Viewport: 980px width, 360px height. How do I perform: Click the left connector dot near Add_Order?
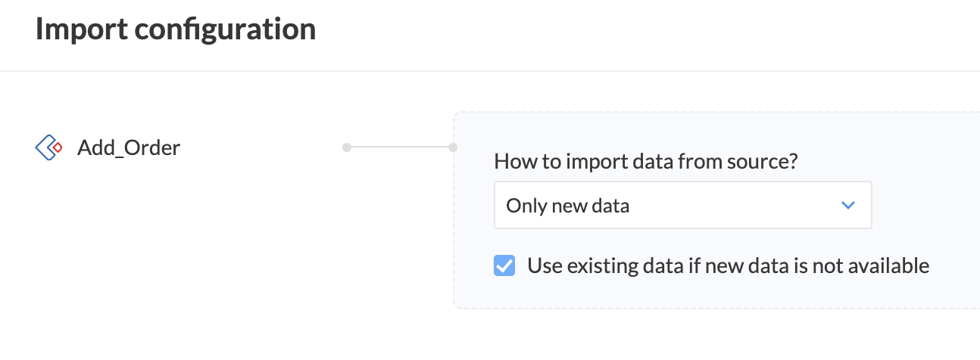click(x=347, y=147)
